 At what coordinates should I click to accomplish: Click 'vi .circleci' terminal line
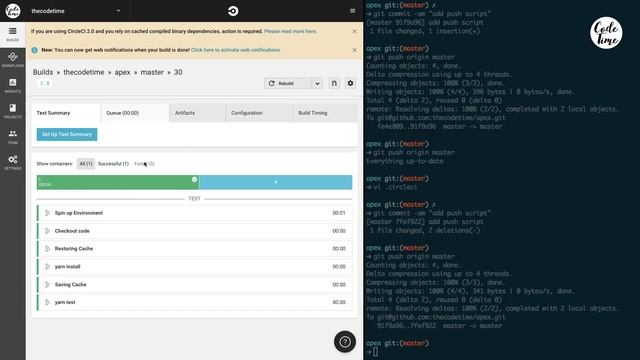point(395,187)
